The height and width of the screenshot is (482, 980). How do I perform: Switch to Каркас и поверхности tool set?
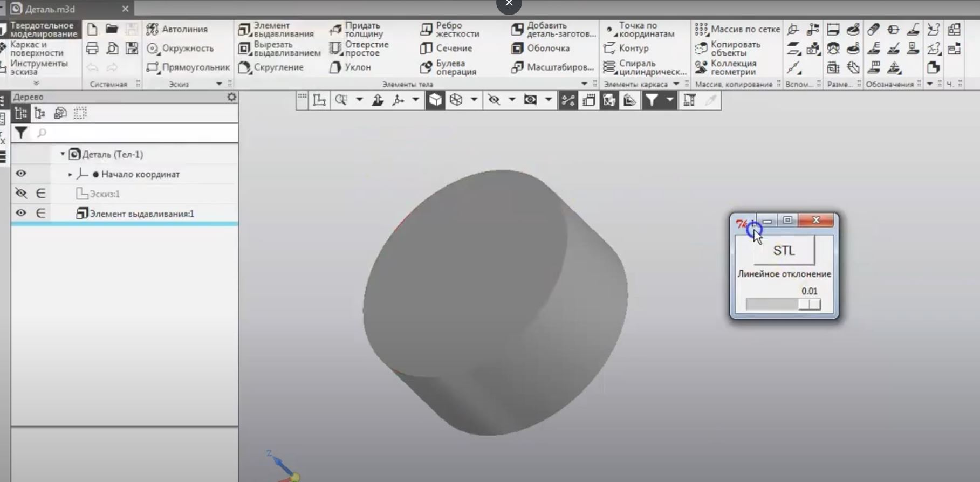pyautogui.click(x=37, y=49)
